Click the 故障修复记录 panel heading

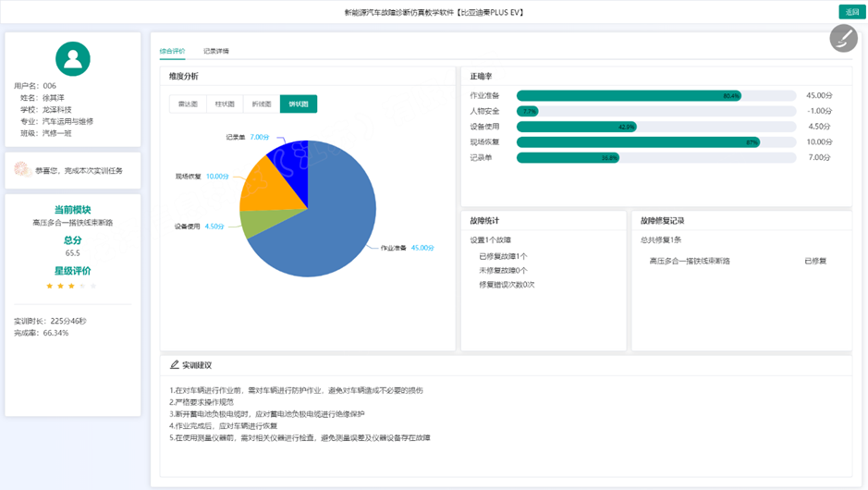click(x=662, y=220)
